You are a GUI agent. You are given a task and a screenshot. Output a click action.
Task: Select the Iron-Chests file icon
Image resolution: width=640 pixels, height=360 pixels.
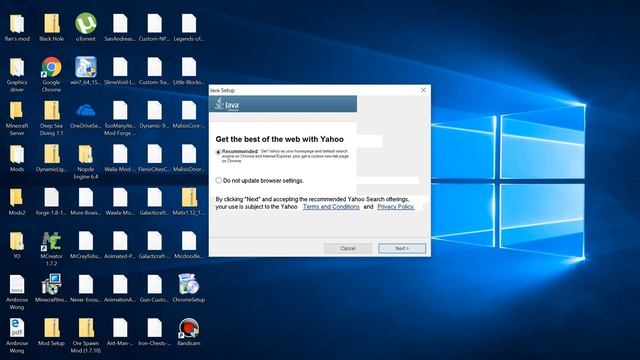154,332
